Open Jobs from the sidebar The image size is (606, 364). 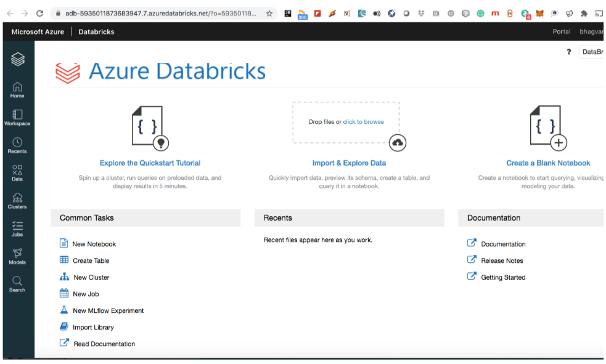tap(17, 229)
